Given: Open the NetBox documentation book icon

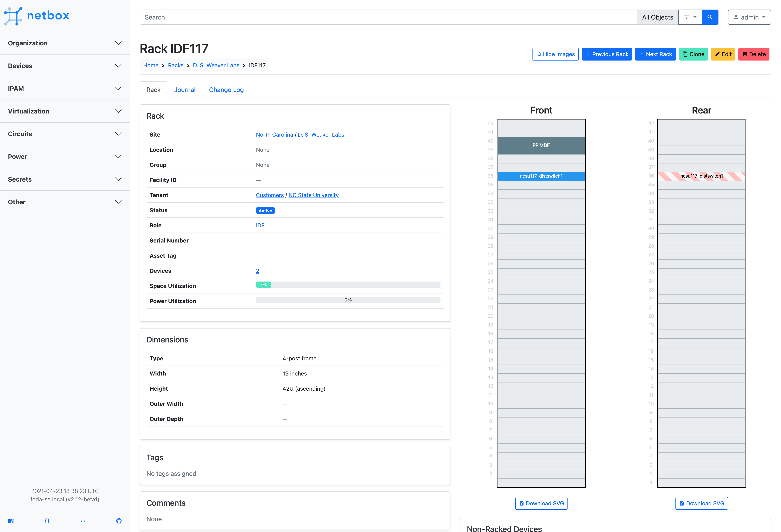Looking at the screenshot, I should point(11,521).
